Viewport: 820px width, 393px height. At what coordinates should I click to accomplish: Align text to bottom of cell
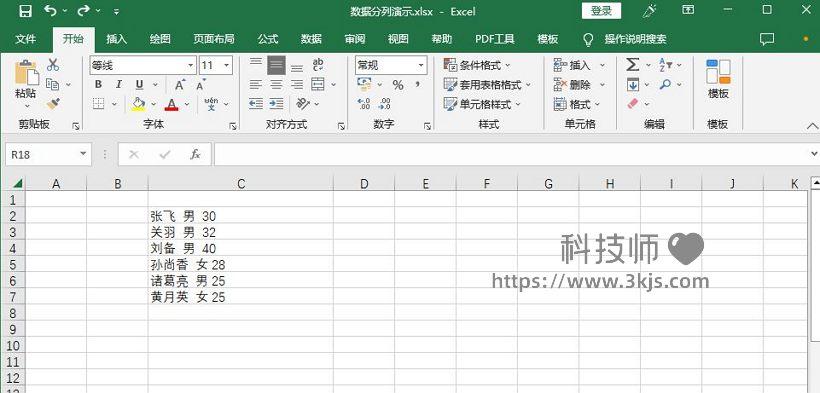[297, 68]
